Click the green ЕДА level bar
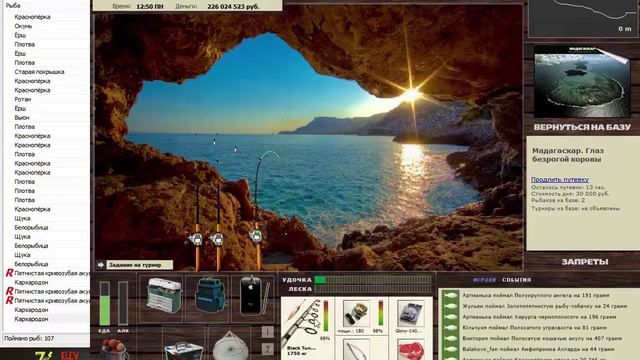Viewport: 640px width, 360px height. click(x=104, y=304)
